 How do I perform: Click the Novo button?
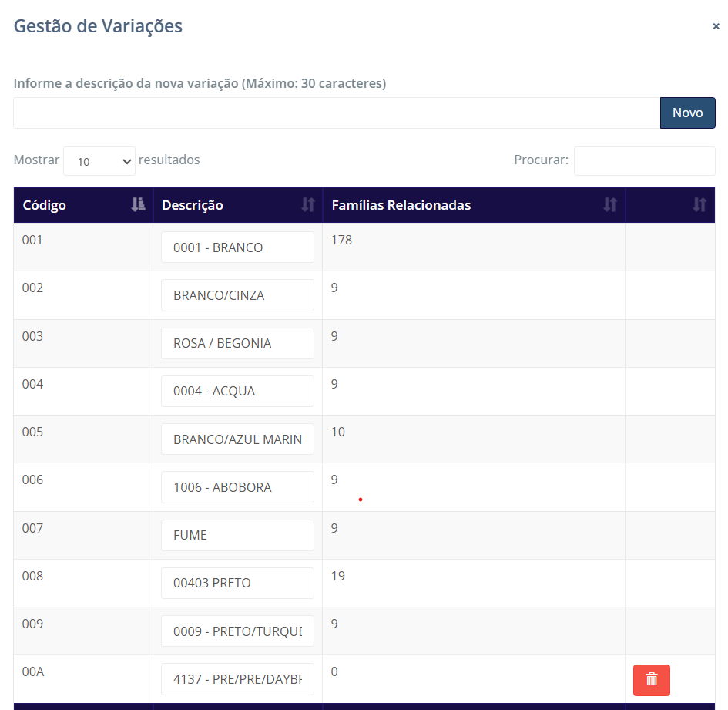click(x=687, y=113)
